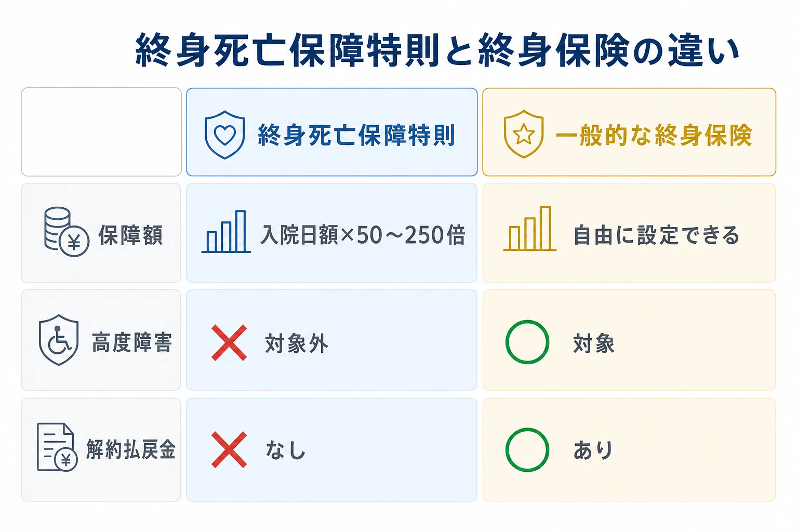
Task: Click the document with yen icon
Action: point(57,447)
